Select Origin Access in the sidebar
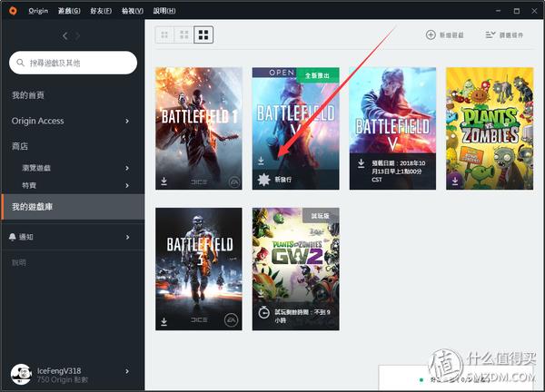Image resolution: width=545 pixels, height=392 pixels. tap(37, 121)
